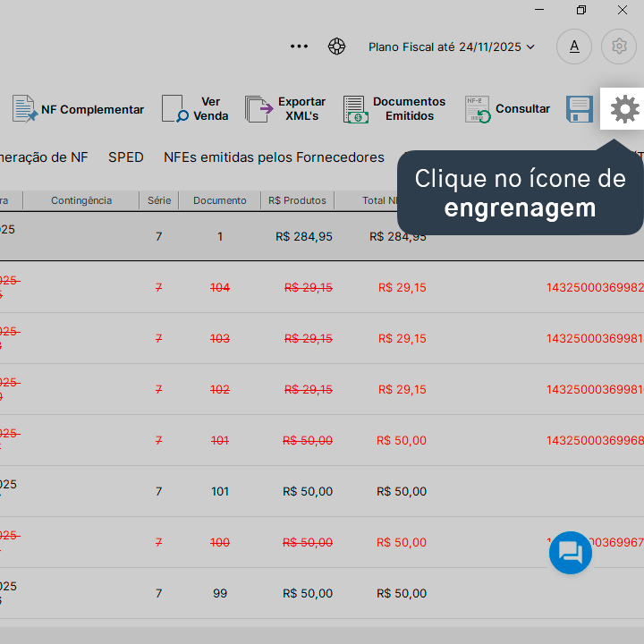Close the application window
This screenshot has width=644, height=644.
click(623, 10)
